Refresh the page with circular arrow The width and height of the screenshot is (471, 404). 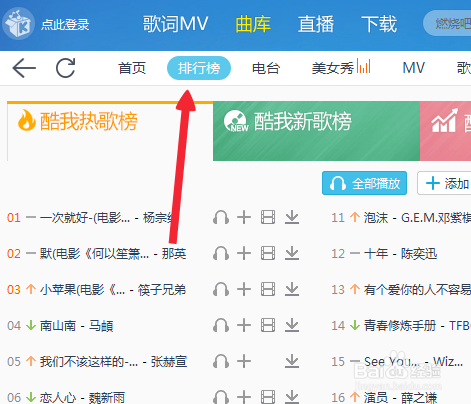(65, 68)
